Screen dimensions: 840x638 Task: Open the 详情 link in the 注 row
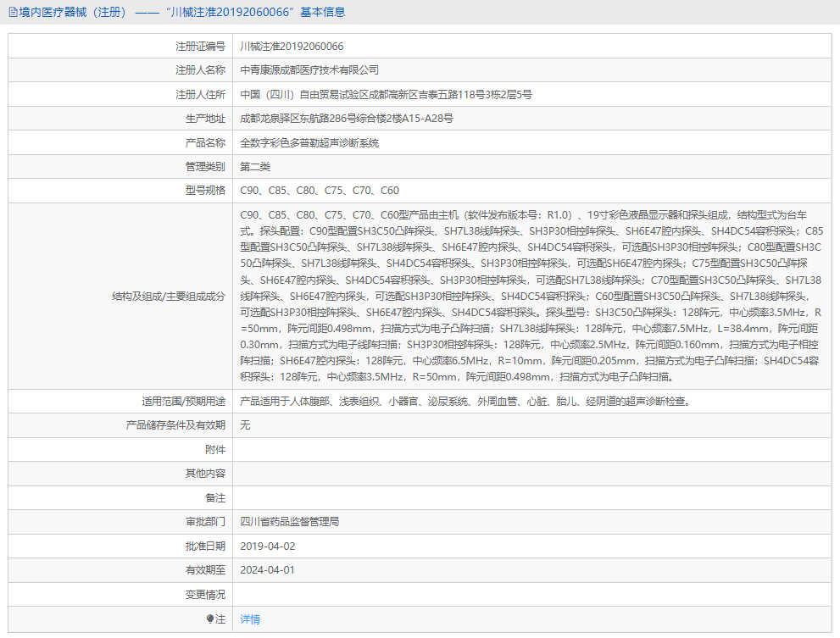point(250,619)
